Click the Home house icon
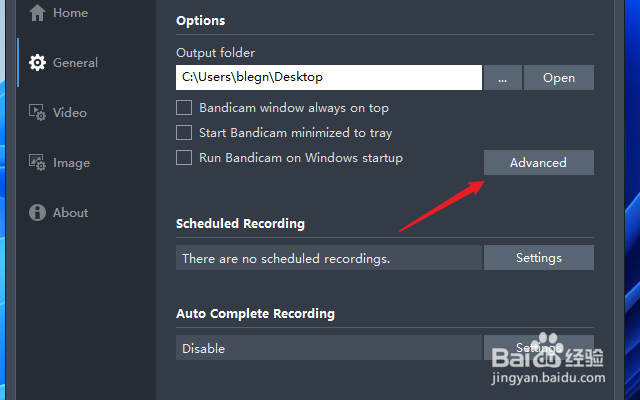This screenshot has height=400, width=640. [x=38, y=13]
